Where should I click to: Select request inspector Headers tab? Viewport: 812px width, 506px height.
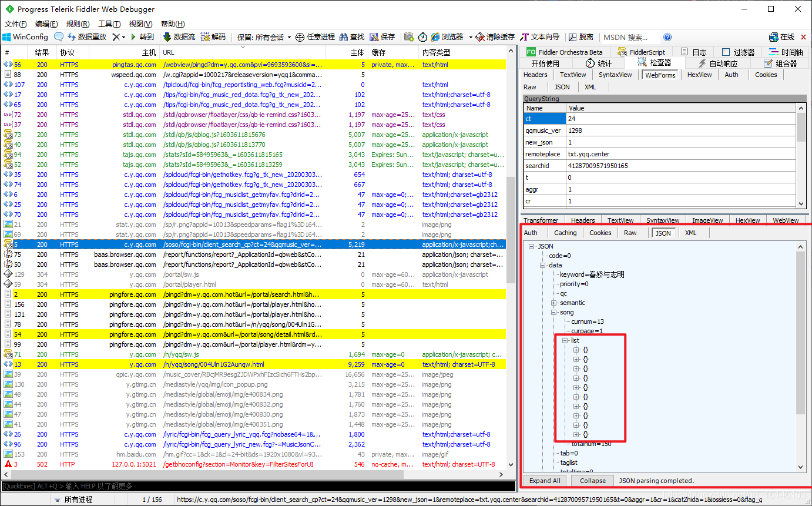[535, 75]
